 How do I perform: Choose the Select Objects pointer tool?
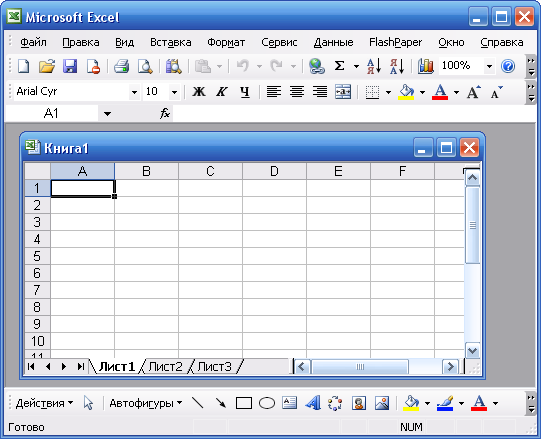point(88,403)
